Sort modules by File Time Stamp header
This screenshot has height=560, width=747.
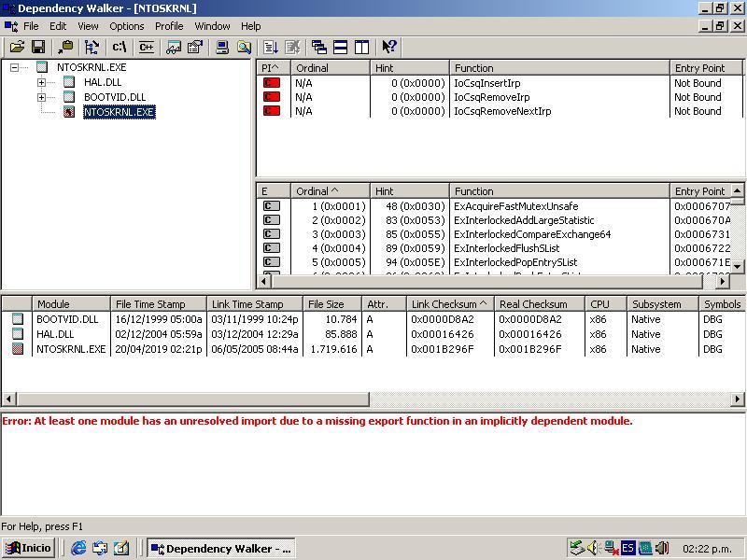pos(159,304)
